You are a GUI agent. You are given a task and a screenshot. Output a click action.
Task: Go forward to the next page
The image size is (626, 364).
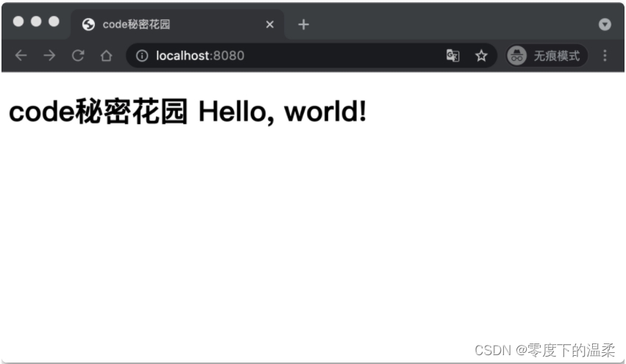49,55
